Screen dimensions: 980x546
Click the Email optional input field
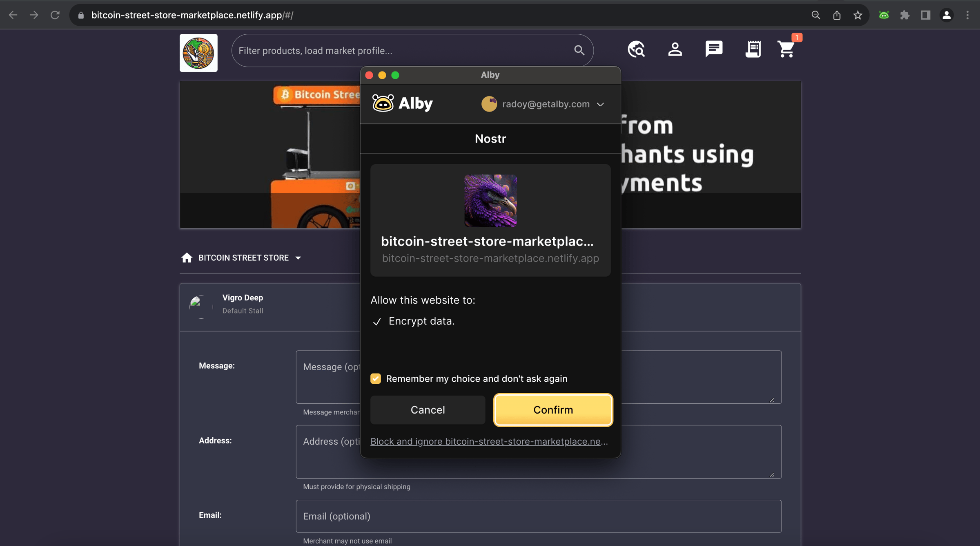[x=538, y=516]
